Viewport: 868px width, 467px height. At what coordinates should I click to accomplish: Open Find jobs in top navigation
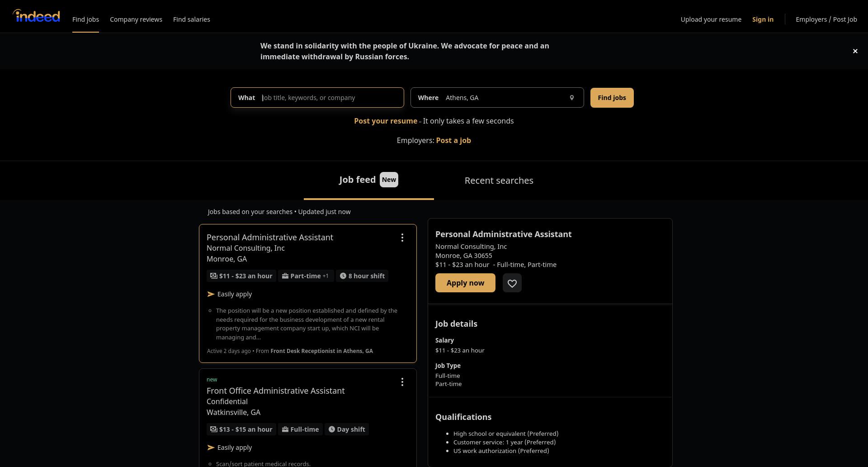pos(85,19)
